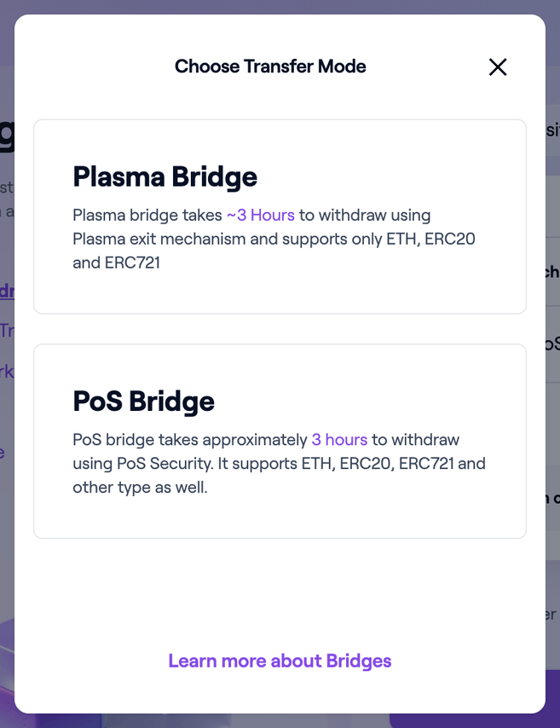Click the PoS bridge description paragraph
The height and width of the screenshot is (728, 560).
[278, 464]
